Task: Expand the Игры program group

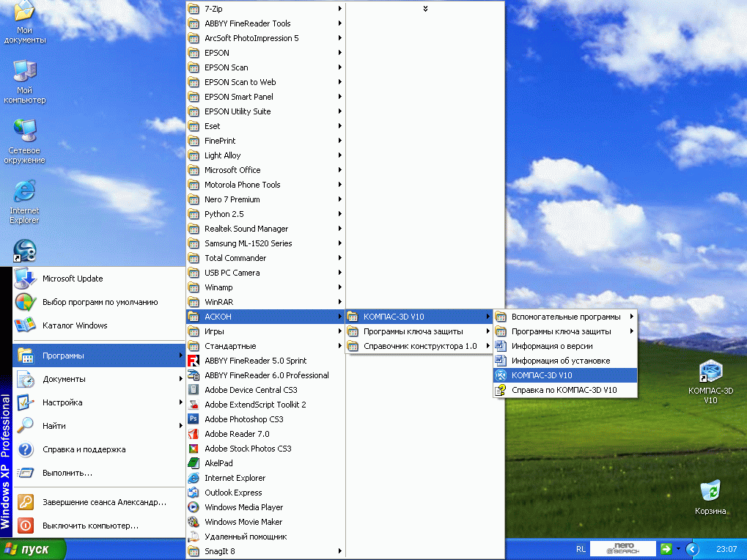Action: tap(265, 331)
